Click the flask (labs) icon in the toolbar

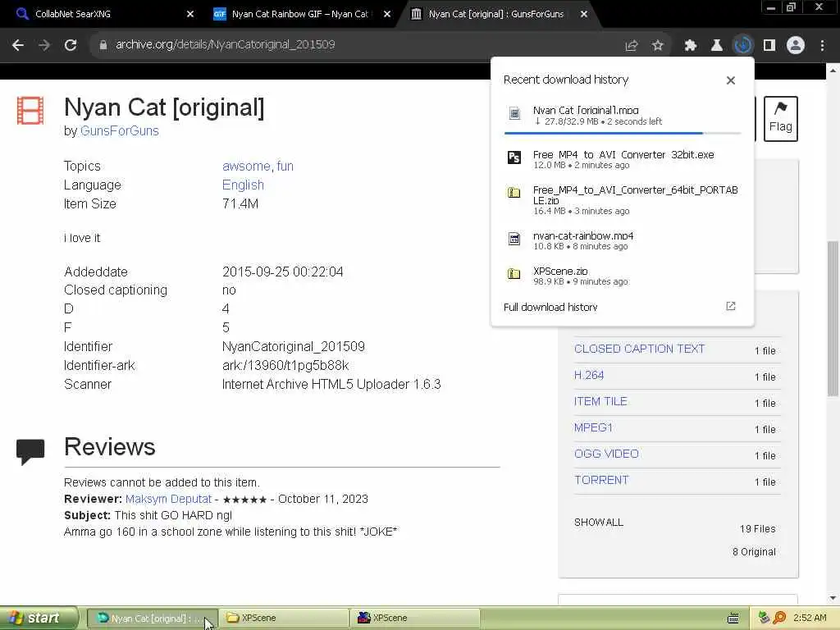pyautogui.click(x=716, y=46)
